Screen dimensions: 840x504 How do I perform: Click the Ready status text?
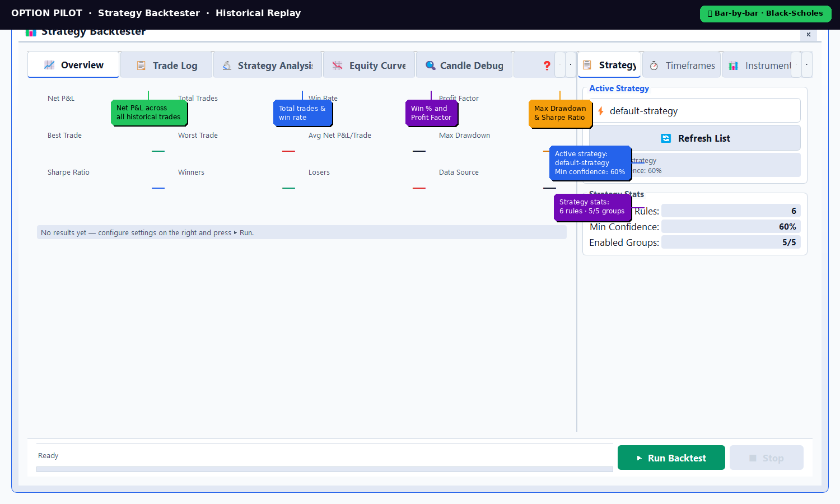point(48,455)
